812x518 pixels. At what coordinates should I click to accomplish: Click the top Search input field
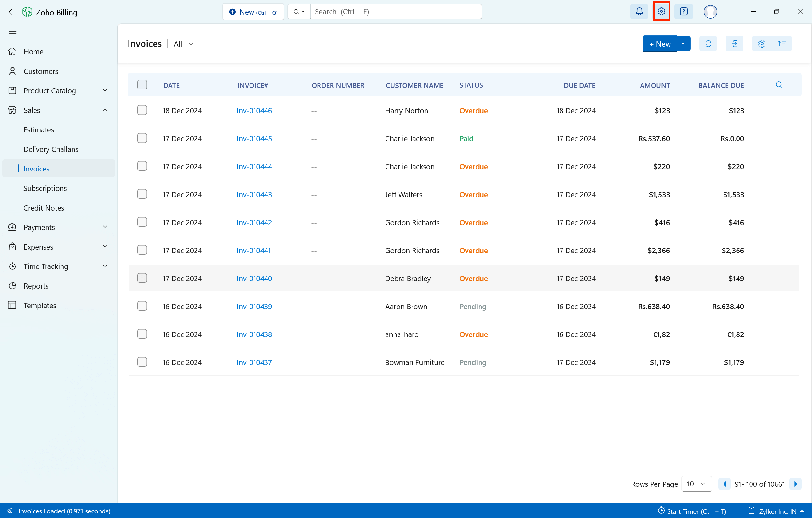pyautogui.click(x=396, y=12)
